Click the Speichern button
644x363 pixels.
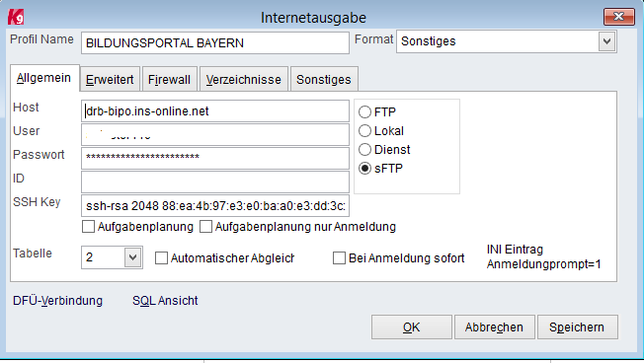(577, 327)
